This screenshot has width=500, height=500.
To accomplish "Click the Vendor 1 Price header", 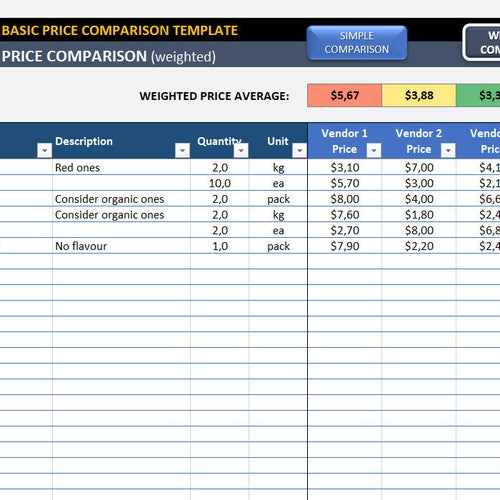I will coord(344,141).
